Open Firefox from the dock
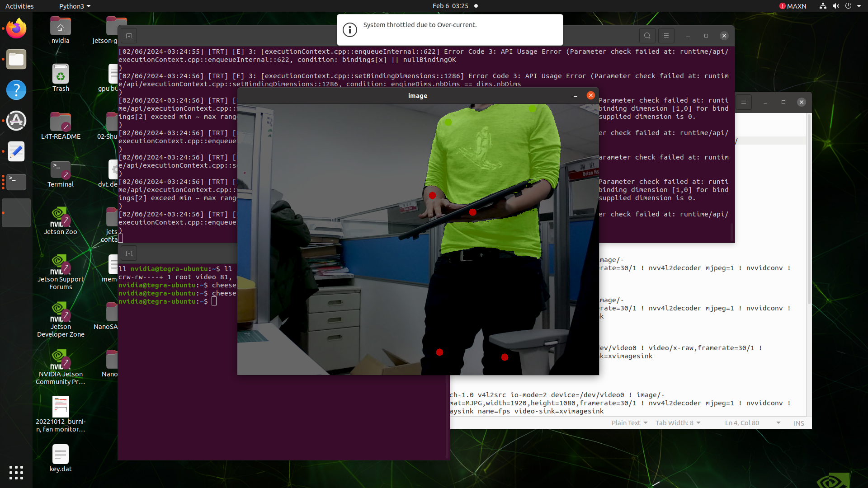This screenshot has width=868, height=488. pos(16,29)
